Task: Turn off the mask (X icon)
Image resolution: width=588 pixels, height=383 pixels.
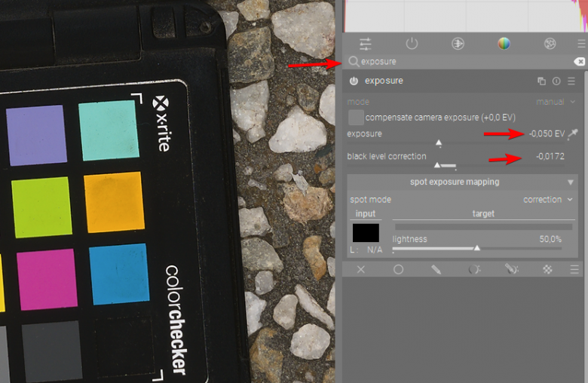Action: pyautogui.click(x=361, y=269)
